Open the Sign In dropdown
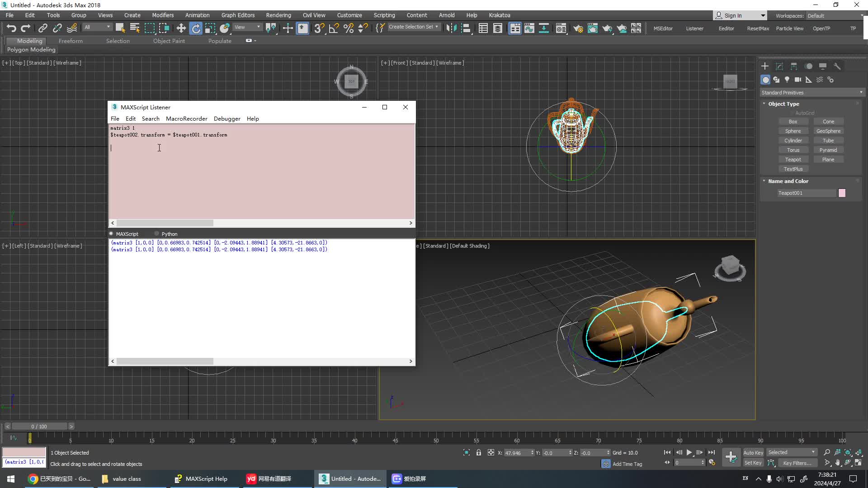868x488 pixels. click(x=740, y=16)
